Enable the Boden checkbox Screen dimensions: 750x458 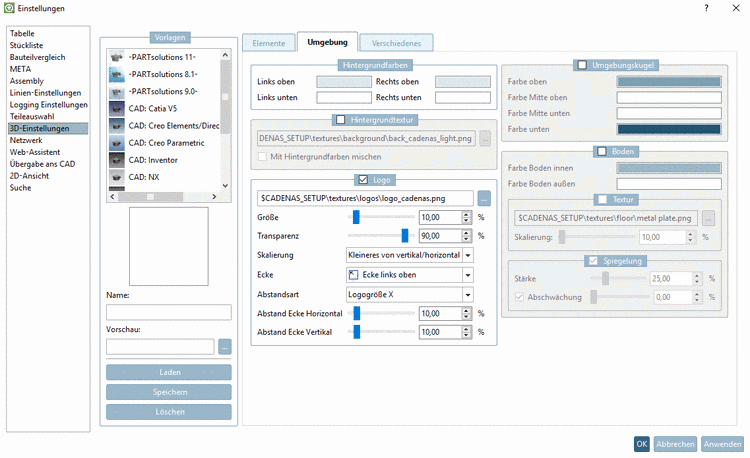tap(602, 152)
